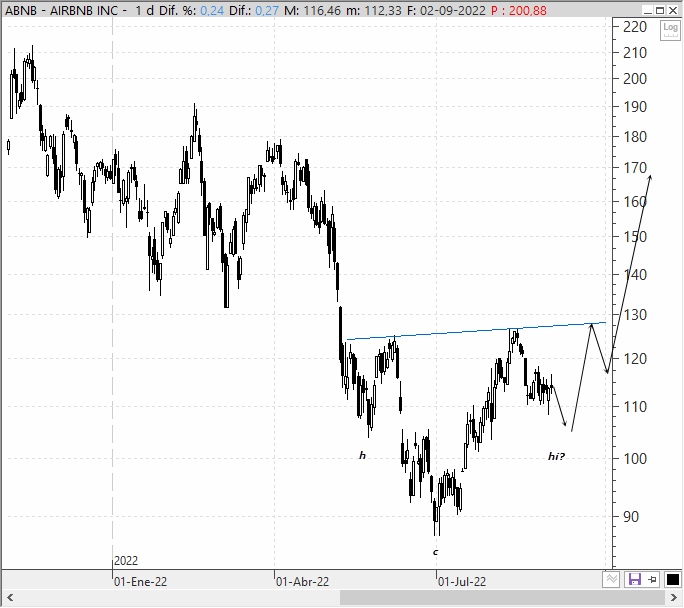Click the Dif. %: 0,24 value

coord(192,10)
